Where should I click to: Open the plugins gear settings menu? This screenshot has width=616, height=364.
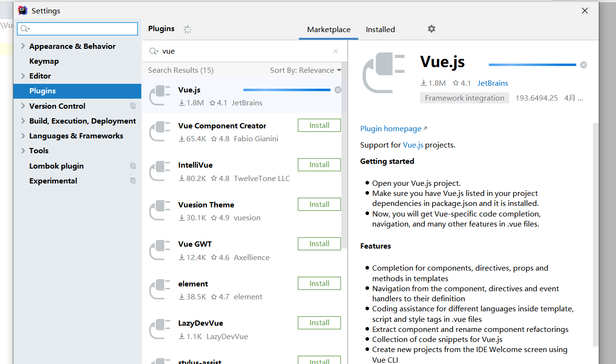[432, 29]
